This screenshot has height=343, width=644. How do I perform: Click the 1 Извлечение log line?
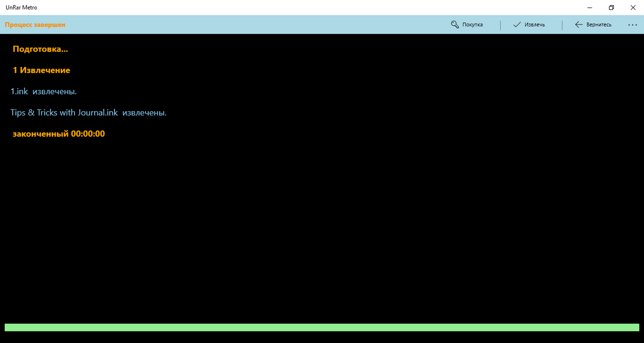point(41,70)
